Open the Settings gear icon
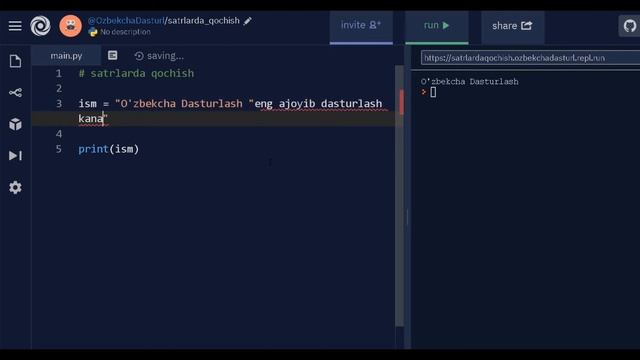This screenshot has height=360, width=640. [16, 187]
